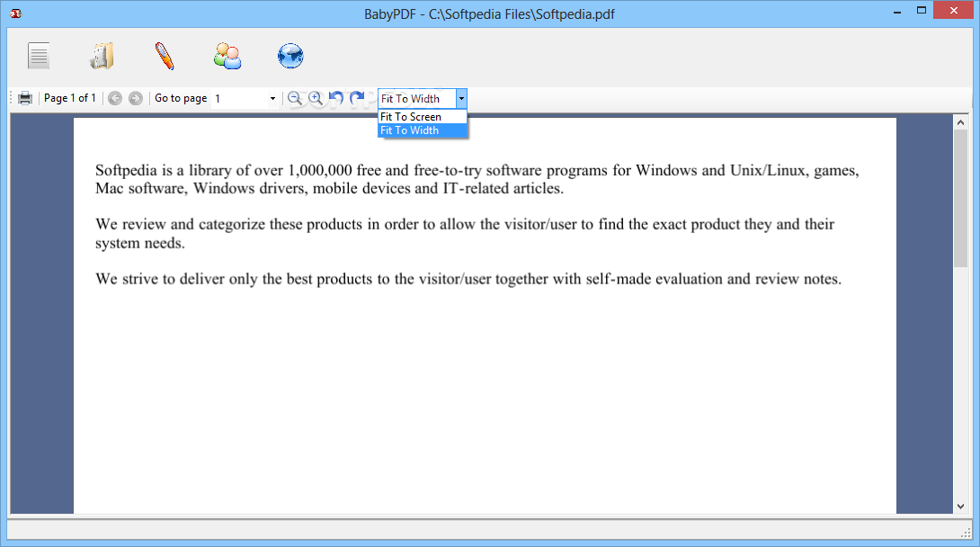This screenshot has height=547, width=980.
Task: Choose Fit To Screen from the list
Action: tap(423, 117)
